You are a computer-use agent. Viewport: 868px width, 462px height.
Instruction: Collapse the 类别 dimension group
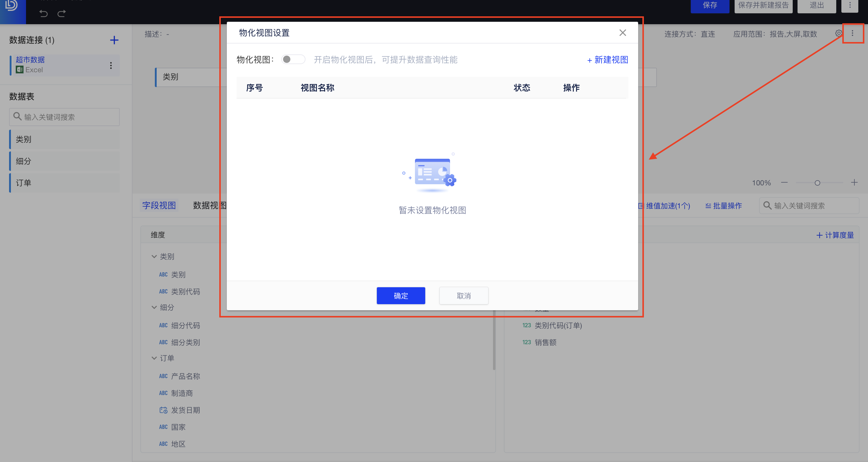click(154, 256)
